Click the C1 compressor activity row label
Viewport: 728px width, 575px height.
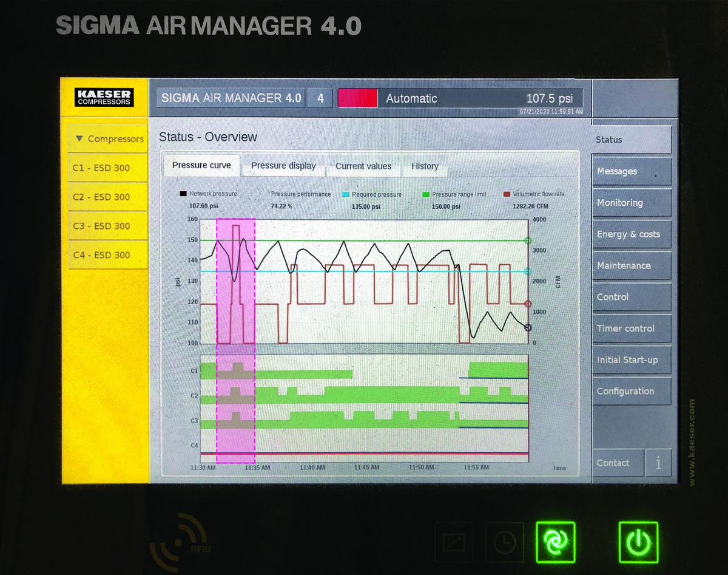(195, 370)
